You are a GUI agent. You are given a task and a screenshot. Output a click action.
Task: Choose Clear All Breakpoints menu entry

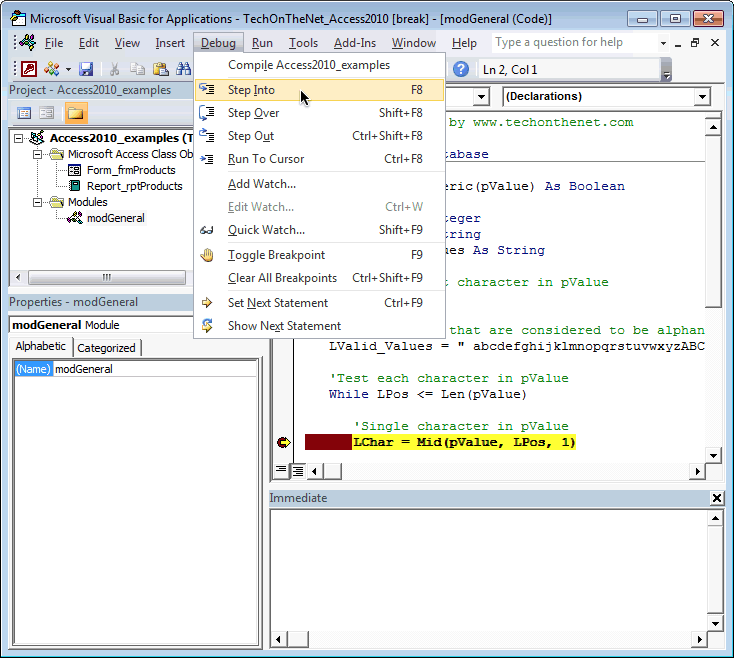coord(319,278)
